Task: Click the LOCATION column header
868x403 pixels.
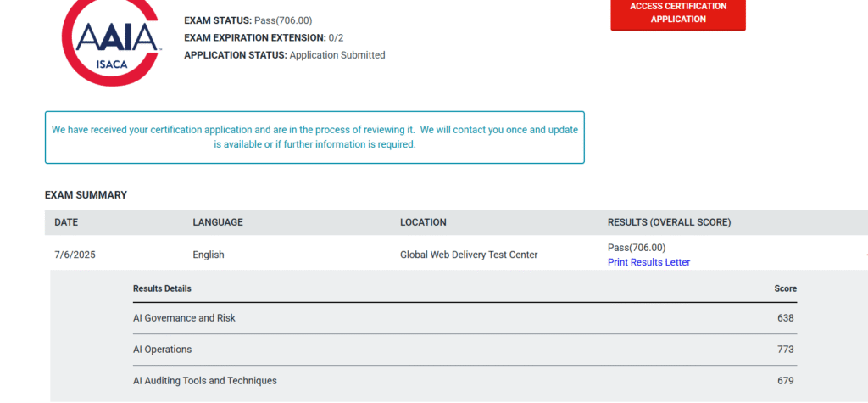Action: pyautogui.click(x=423, y=222)
